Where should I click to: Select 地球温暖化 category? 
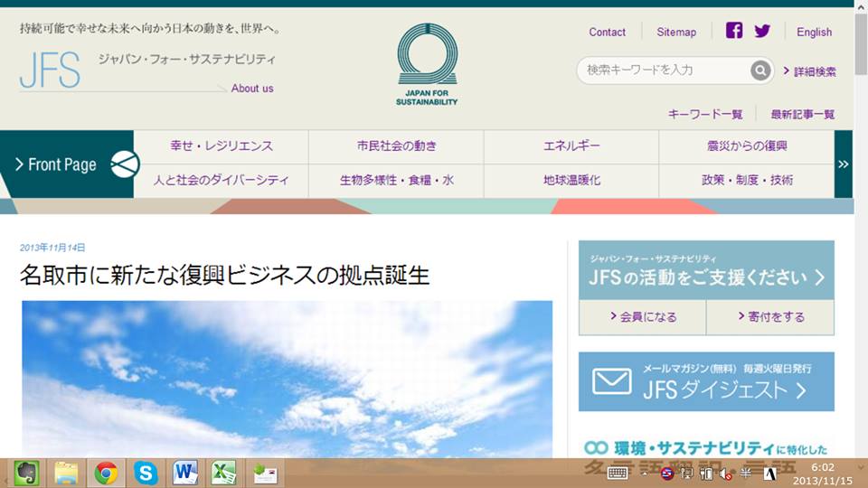click(x=571, y=181)
